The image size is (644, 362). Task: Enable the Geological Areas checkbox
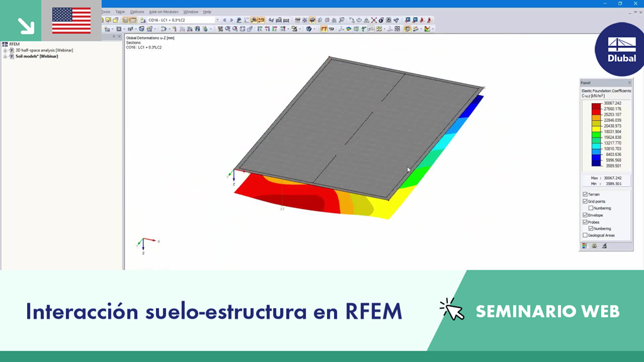tap(585, 235)
